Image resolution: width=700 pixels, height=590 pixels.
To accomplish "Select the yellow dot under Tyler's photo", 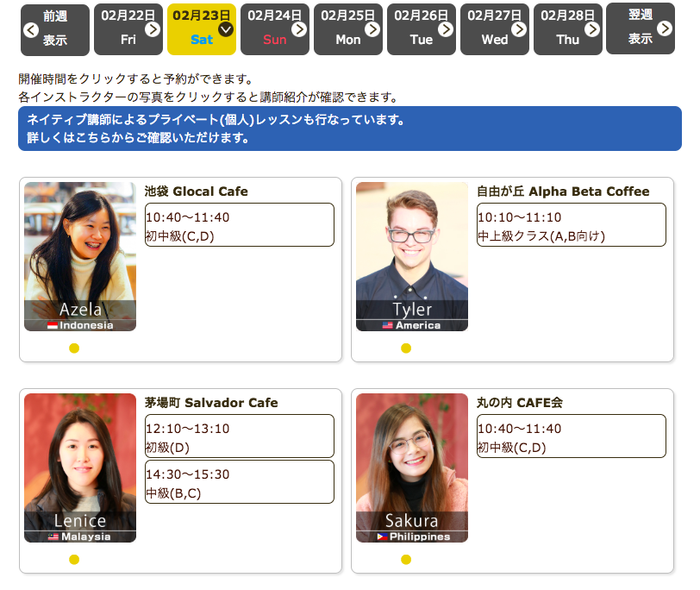I will [406, 348].
